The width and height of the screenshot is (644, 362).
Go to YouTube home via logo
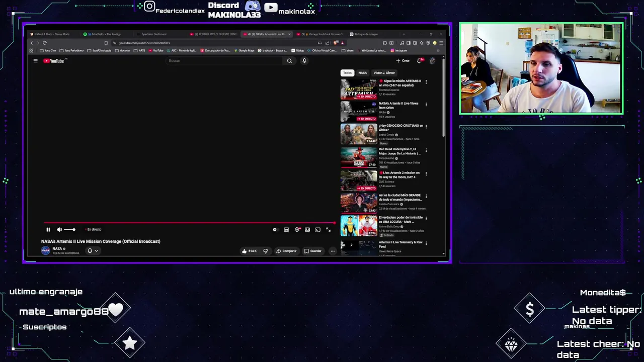[54, 61]
